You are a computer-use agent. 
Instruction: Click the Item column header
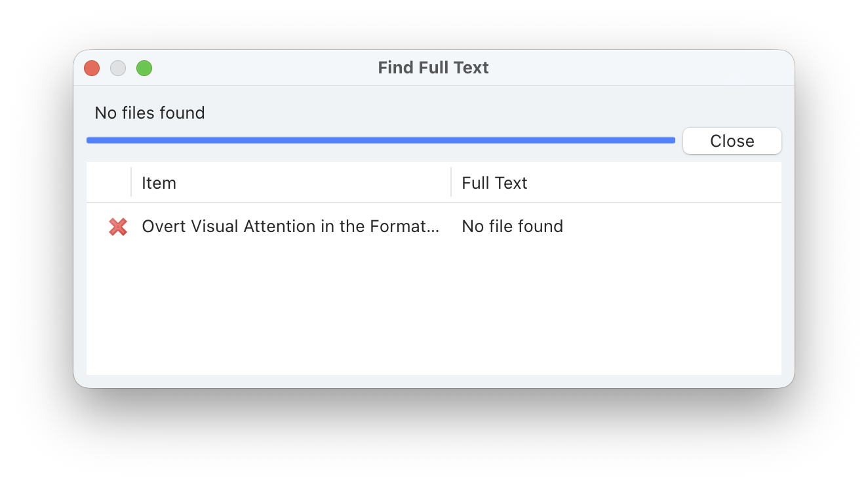tap(159, 183)
